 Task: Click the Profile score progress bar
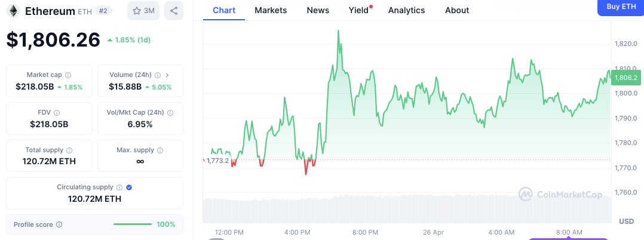[133, 224]
